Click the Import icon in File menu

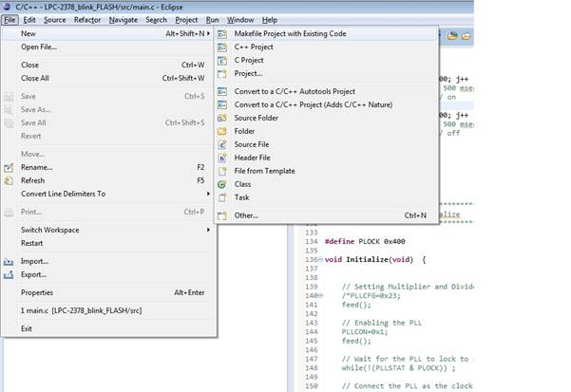tap(10, 261)
